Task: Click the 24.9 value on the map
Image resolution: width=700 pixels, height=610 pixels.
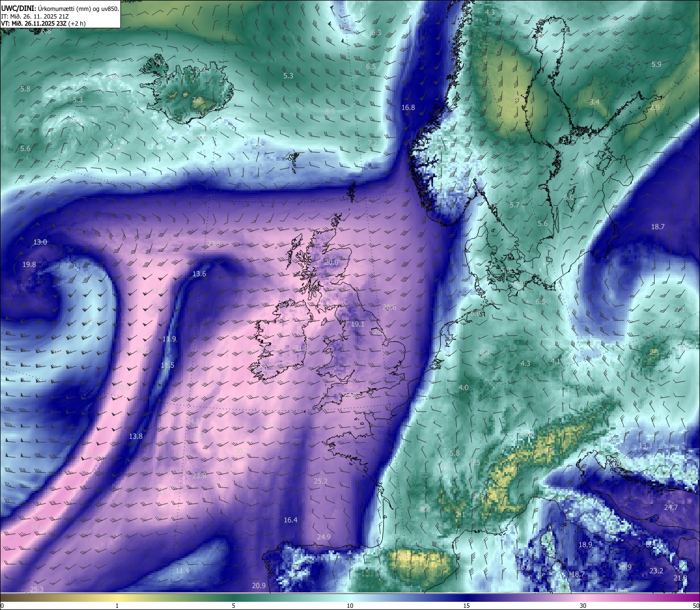Action: (324, 537)
